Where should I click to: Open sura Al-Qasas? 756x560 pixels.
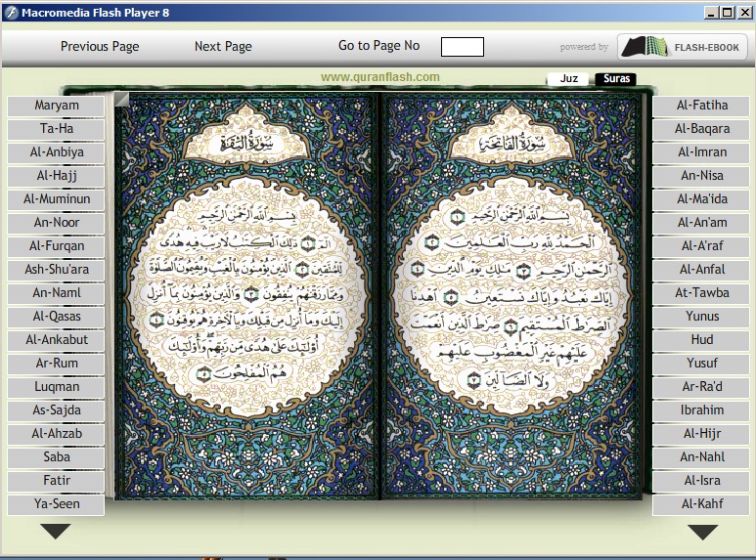(x=56, y=317)
